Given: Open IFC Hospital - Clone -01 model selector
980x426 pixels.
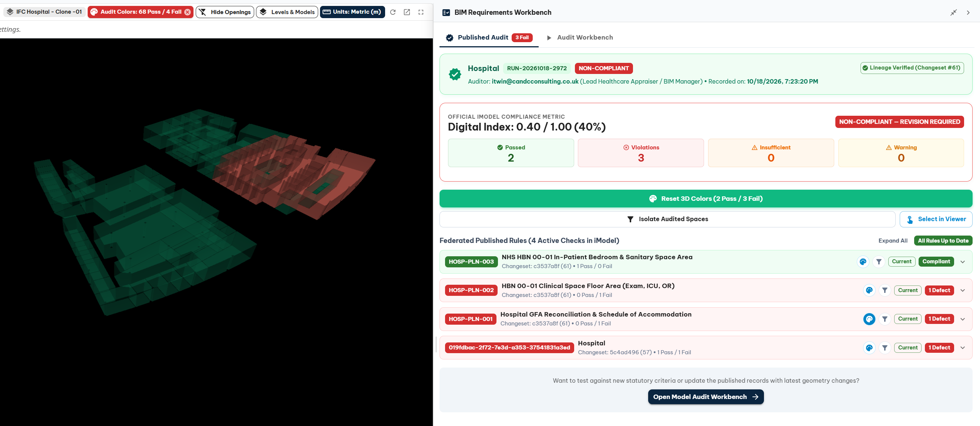Looking at the screenshot, I should coord(44,12).
